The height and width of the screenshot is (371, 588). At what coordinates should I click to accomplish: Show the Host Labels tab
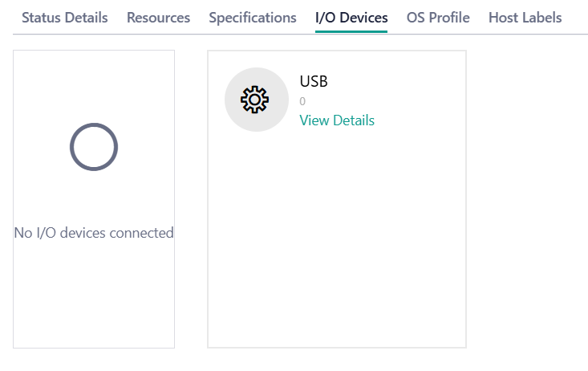[525, 18]
